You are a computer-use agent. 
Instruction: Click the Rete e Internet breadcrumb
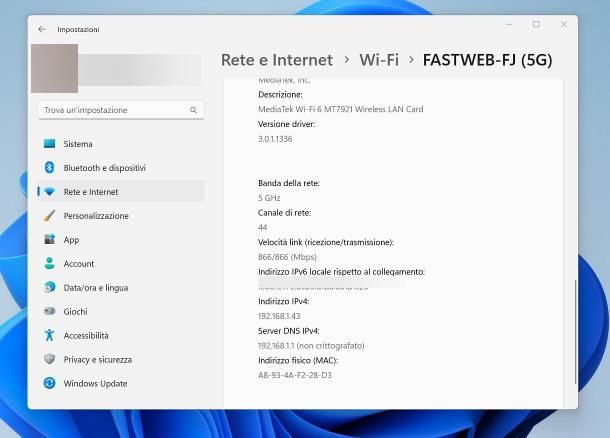pyautogui.click(x=277, y=60)
